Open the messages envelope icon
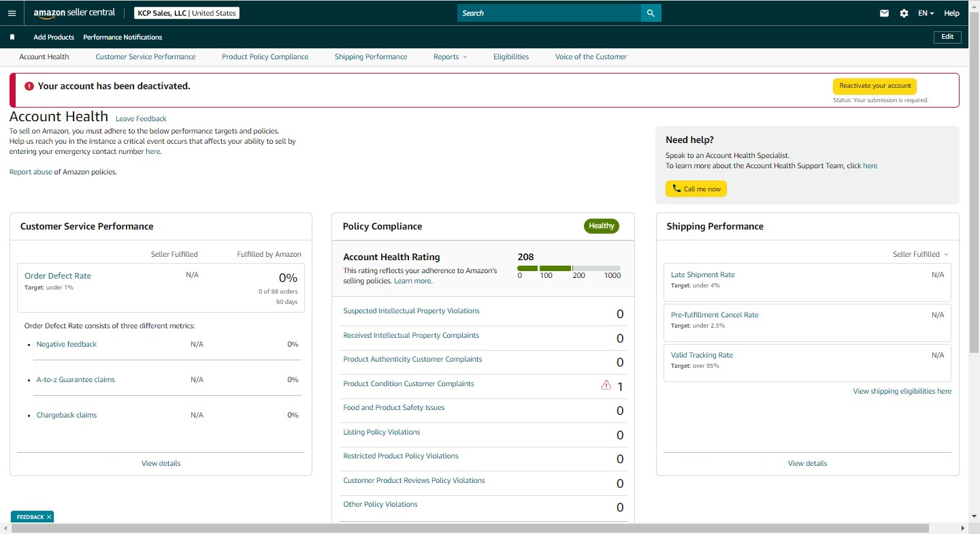The image size is (980, 534). click(884, 13)
